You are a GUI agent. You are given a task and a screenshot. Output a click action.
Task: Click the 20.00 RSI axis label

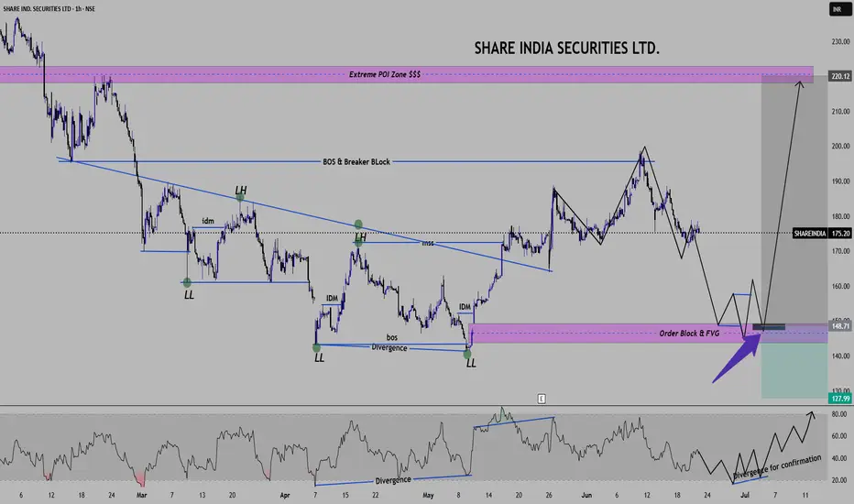(x=839, y=480)
